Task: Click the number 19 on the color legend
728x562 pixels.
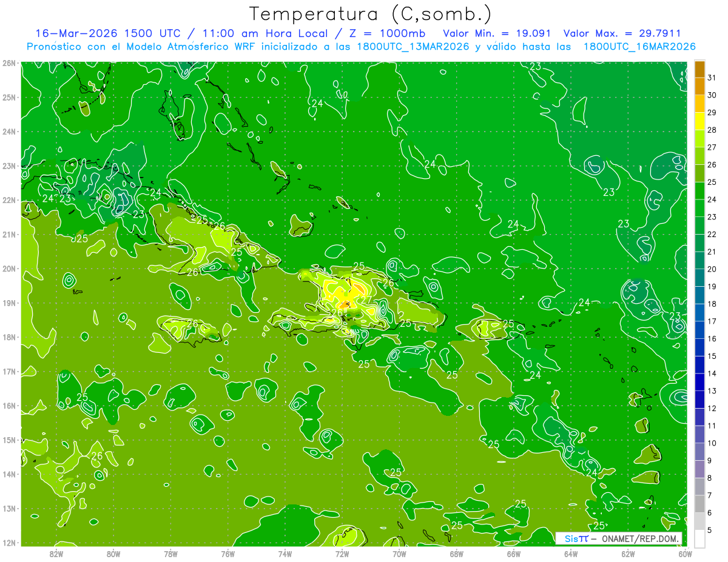Action: pos(712,286)
